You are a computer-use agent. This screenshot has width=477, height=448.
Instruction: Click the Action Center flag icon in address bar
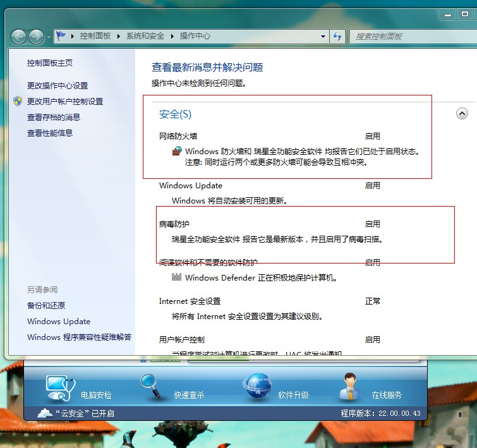point(61,36)
